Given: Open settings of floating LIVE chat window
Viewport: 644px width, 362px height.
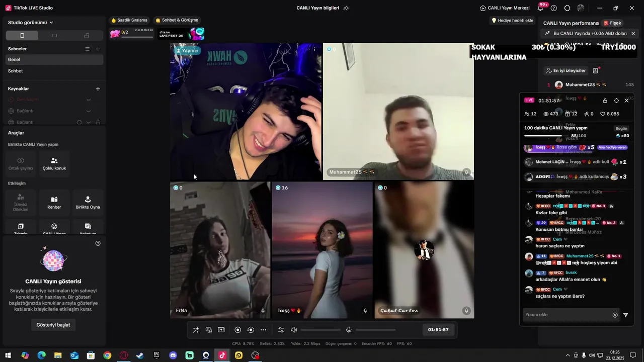Looking at the screenshot, I should [616, 101].
